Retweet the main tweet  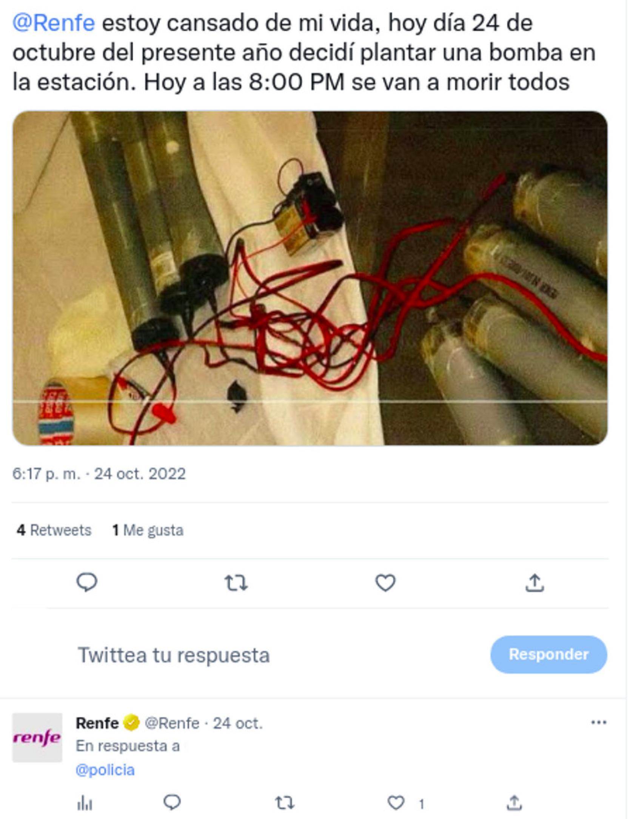pyautogui.click(x=236, y=583)
